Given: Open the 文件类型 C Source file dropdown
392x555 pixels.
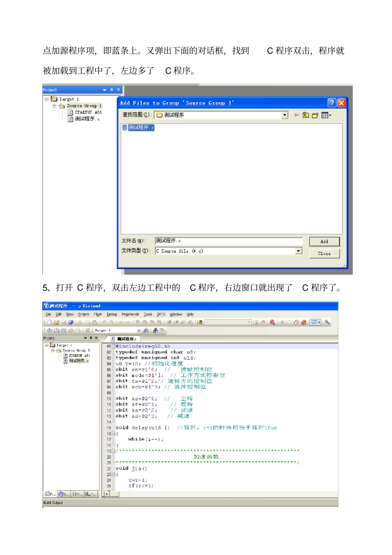Looking at the screenshot, I should click(299, 251).
